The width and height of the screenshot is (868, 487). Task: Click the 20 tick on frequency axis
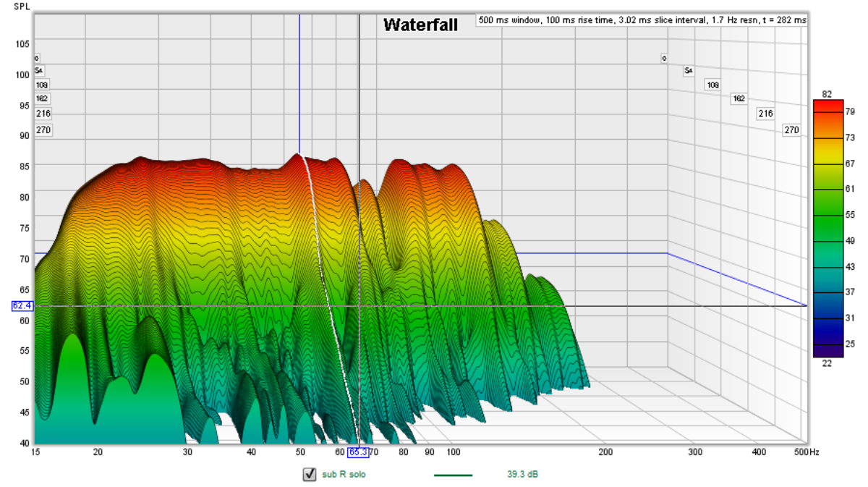pos(98,452)
